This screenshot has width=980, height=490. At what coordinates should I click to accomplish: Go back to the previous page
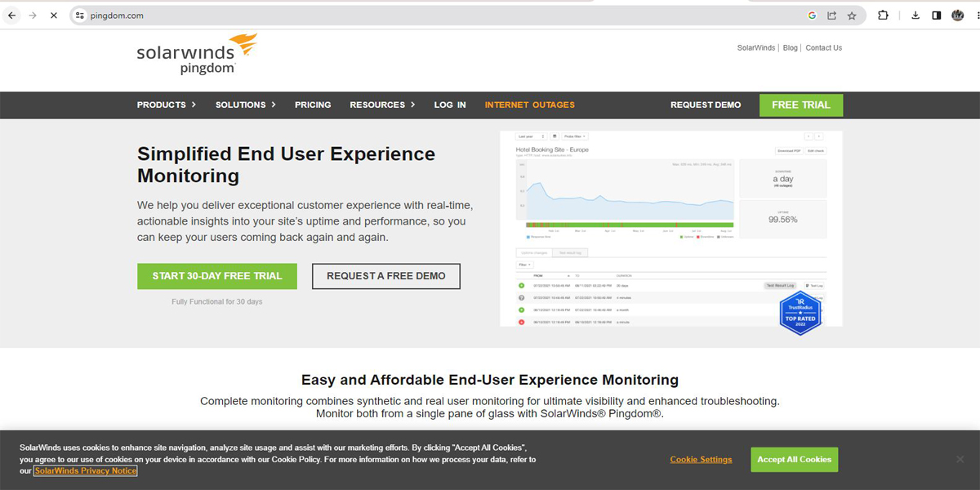coord(11,15)
